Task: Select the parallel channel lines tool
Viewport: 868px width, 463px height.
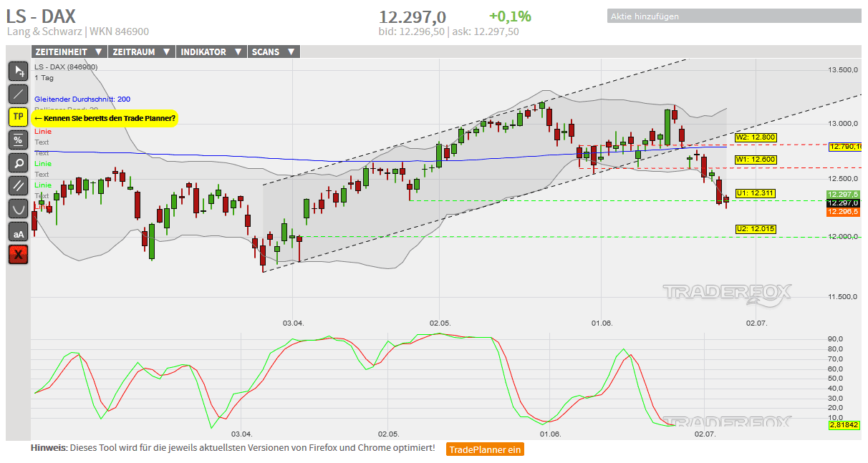Action: point(19,185)
